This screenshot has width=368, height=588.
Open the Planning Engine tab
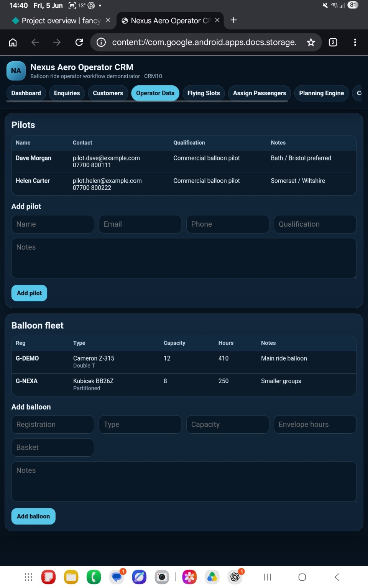322,93
